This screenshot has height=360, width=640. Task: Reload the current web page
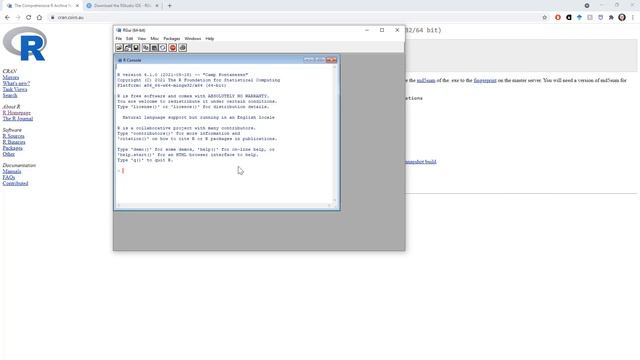point(29,18)
